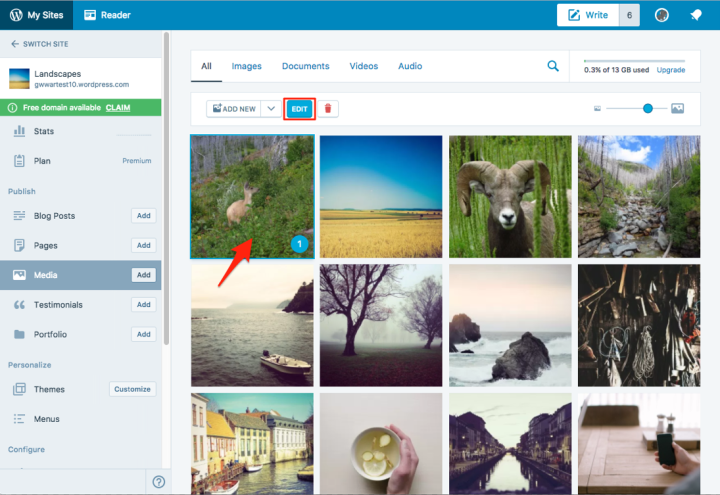Viewport: 720px width, 495px height.
Task: Switch to the Images tab
Action: [246, 66]
